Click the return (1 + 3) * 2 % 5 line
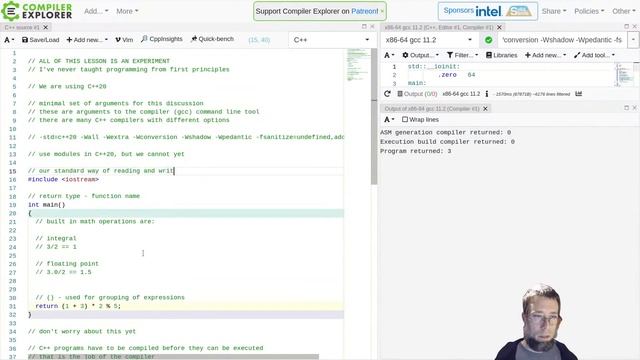Viewport: 640px width, 360px height. click(x=78, y=306)
